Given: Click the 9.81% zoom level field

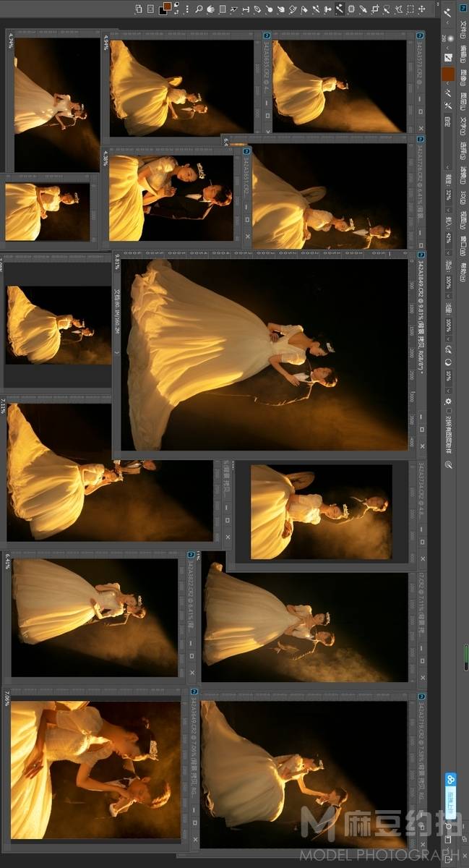Looking at the screenshot, I should pyautogui.click(x=118, y=262).
